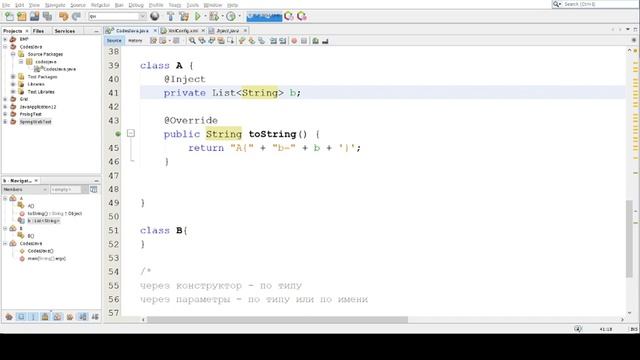Screen dimensions: 640x360
Task: Click the green override marker beside toString
Action: [118, 134]
